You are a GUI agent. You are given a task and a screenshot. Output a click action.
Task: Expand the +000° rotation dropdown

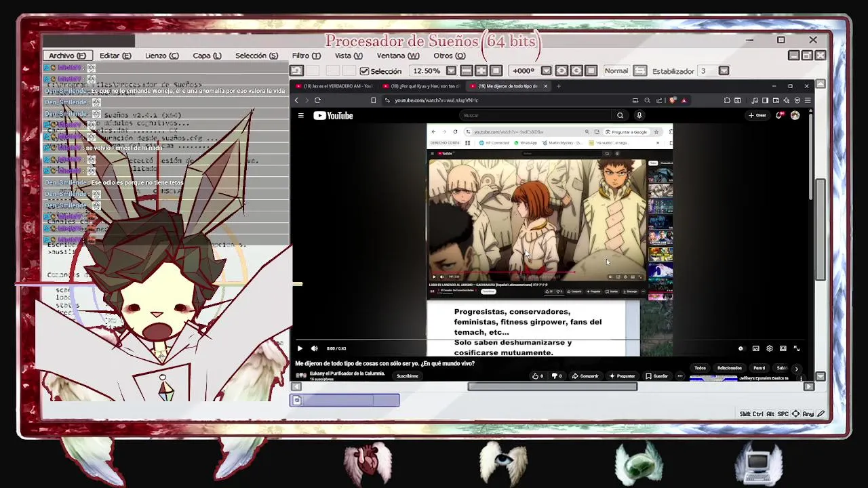[546, 70]
